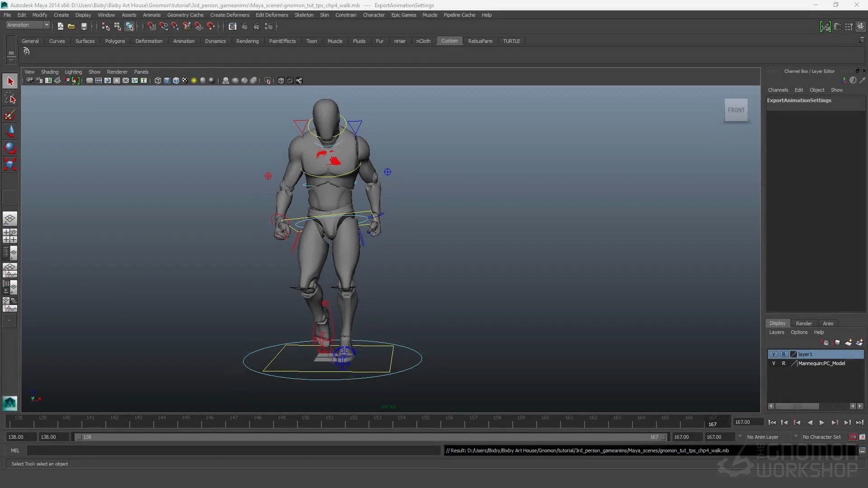
Task: Toggle the R display type for layer1
Action: click(783, 354)
